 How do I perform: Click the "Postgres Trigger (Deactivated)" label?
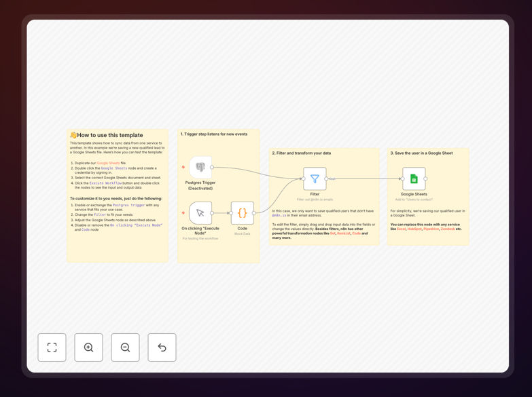[200, 185]
